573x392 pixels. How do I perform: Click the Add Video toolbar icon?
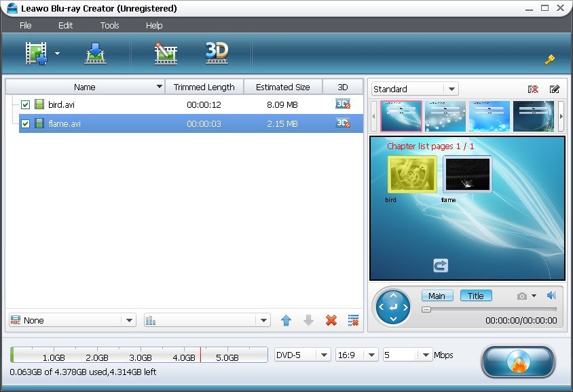click(36, 54)
